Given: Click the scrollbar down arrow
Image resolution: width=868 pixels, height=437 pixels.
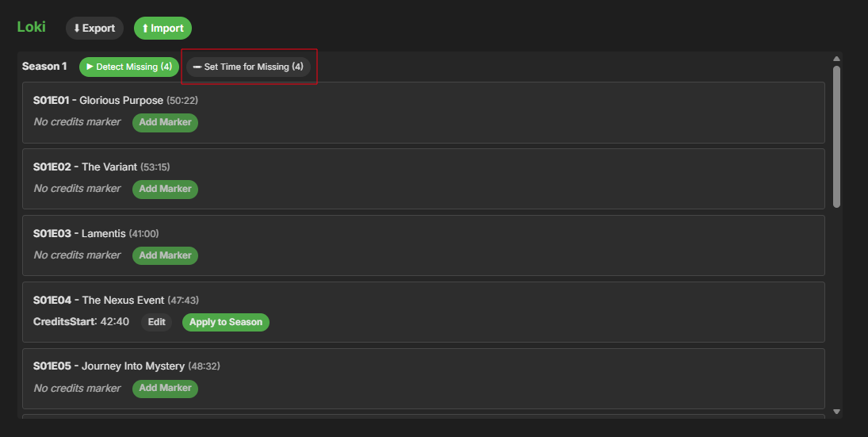Looking at the screenshot, I should point(836,412).
